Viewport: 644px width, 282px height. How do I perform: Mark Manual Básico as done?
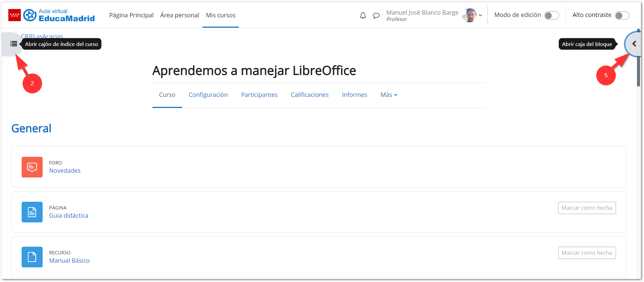point(587,253)
